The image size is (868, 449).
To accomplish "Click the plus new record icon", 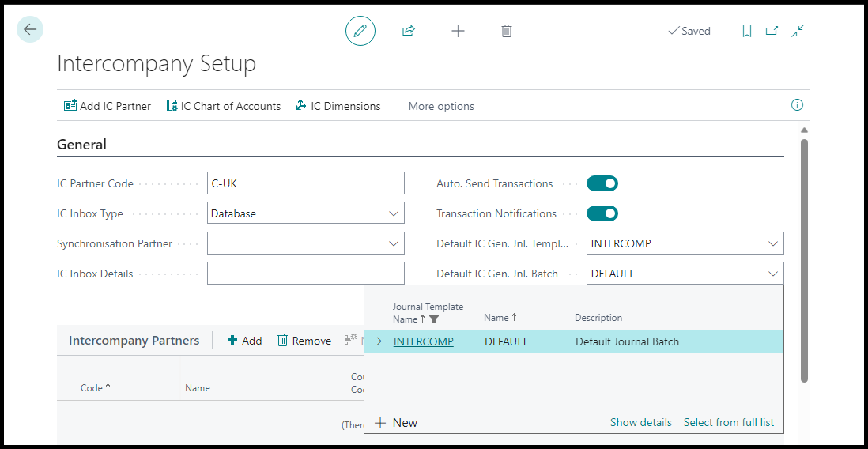I will (x=458, y=31).
